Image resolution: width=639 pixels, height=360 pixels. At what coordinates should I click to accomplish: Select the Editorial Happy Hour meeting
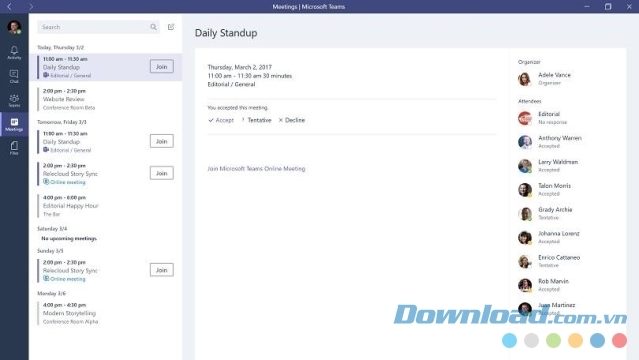[106, 205]
